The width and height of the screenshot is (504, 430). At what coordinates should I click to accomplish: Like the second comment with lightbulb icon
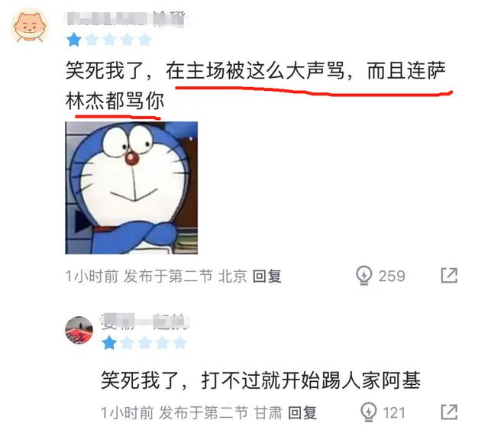[368, 412]
